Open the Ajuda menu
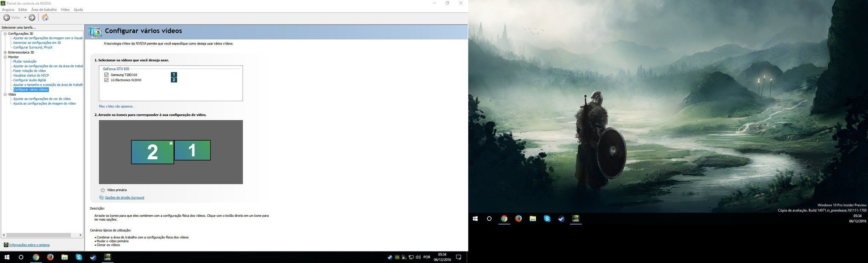This screenshot has height=263, width=868. point(78,9)
